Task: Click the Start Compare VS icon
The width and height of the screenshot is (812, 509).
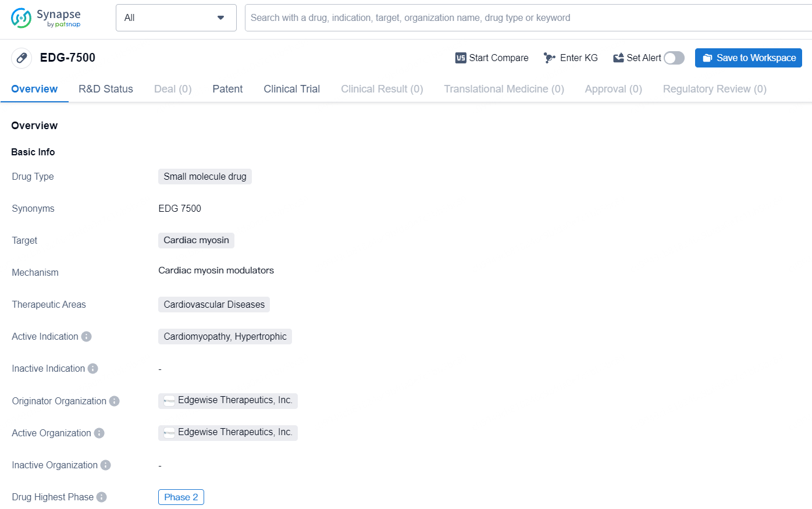Action: (x=461, y=58)
